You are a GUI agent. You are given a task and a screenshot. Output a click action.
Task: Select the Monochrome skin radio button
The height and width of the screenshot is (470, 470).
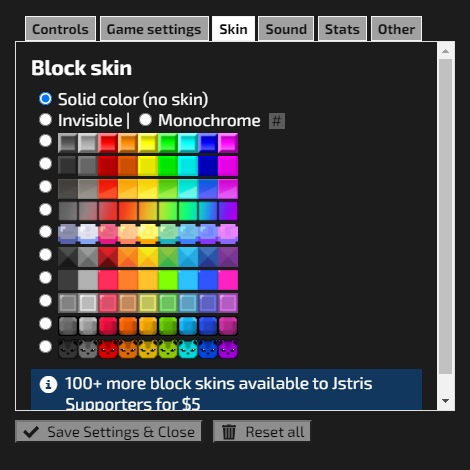click(x=145, y=120)
